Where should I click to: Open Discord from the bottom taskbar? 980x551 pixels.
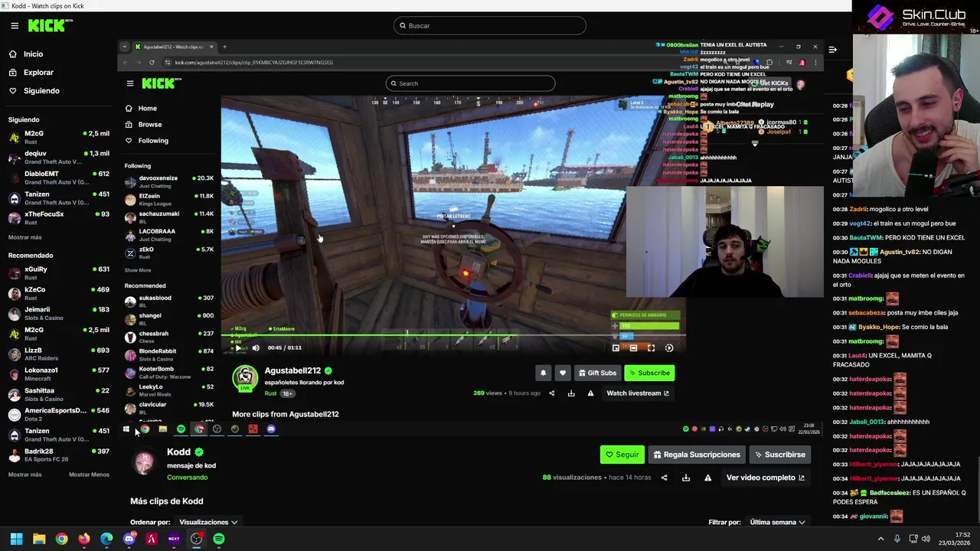click(129, 539)
